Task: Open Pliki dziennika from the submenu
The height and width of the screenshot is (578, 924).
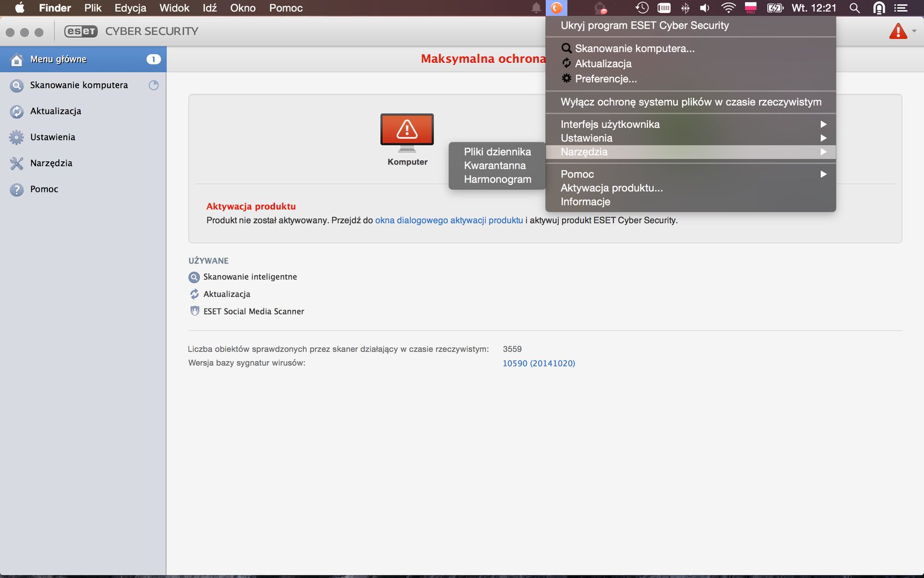Action: click(497, 152)
